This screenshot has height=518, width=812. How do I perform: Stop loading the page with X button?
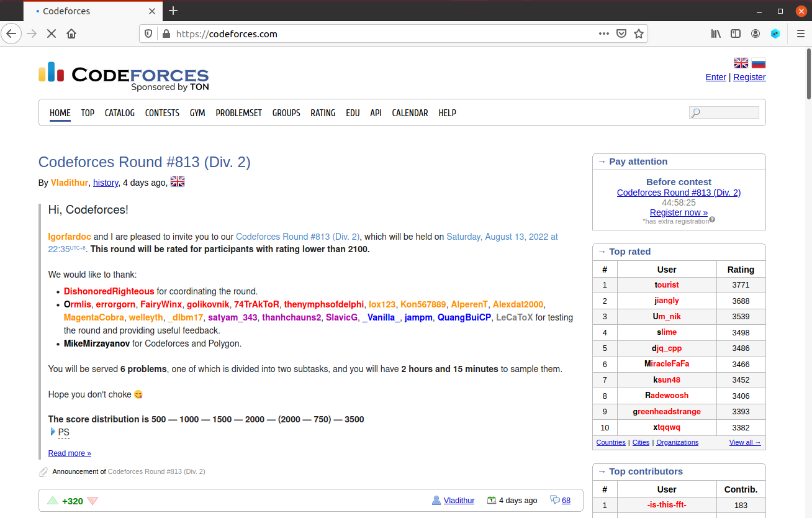[x=52, y=34]
